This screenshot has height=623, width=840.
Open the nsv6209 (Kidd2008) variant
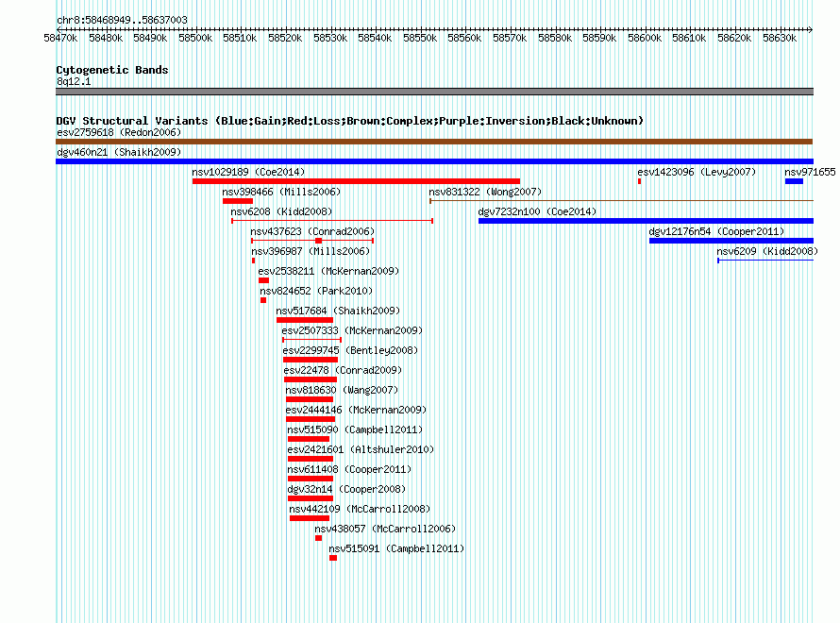pos(767,251)
